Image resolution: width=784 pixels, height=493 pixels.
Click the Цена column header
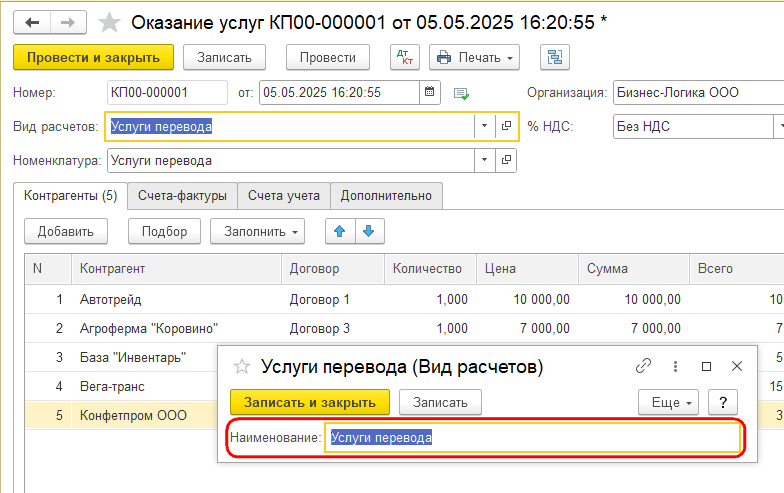528,268
